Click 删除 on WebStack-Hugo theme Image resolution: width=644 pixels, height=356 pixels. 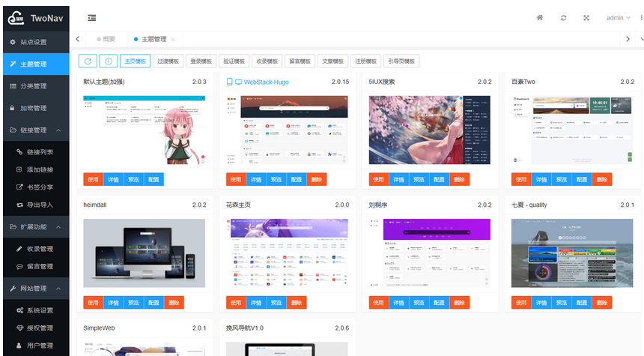pyautogui.click(x=317, y=179)
